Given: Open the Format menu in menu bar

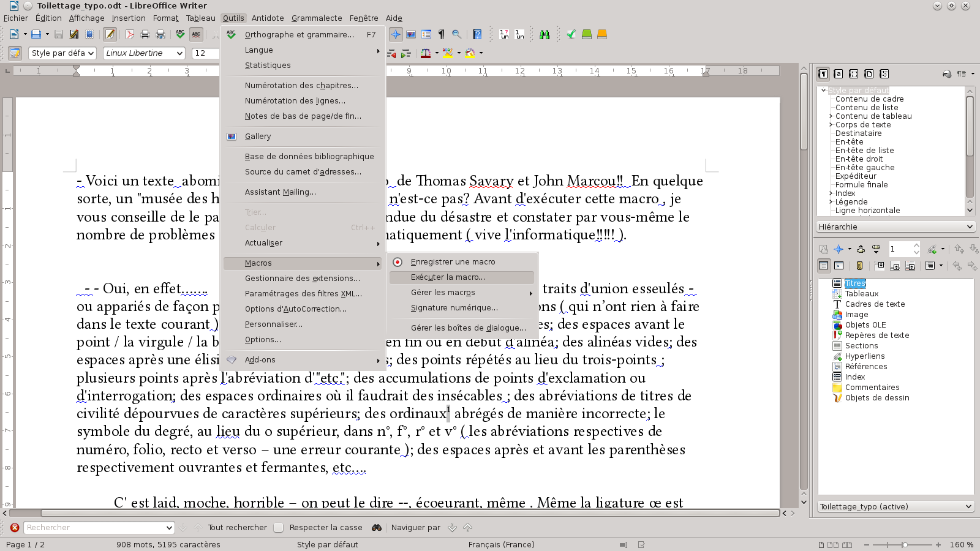Looking at the screenshot, I should (165, 18).
